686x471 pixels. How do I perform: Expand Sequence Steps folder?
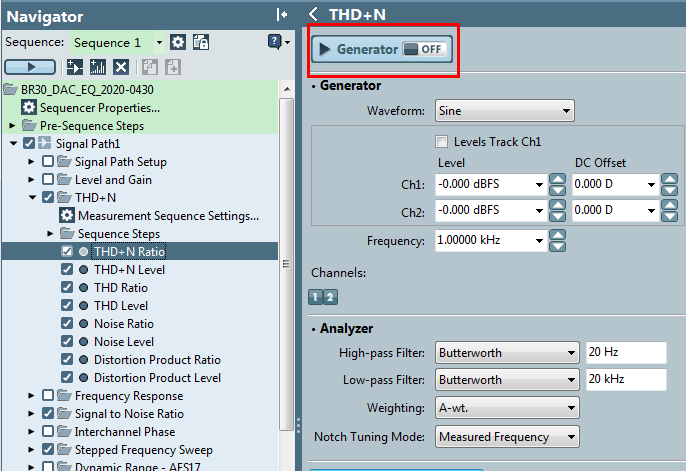[50, 234]
